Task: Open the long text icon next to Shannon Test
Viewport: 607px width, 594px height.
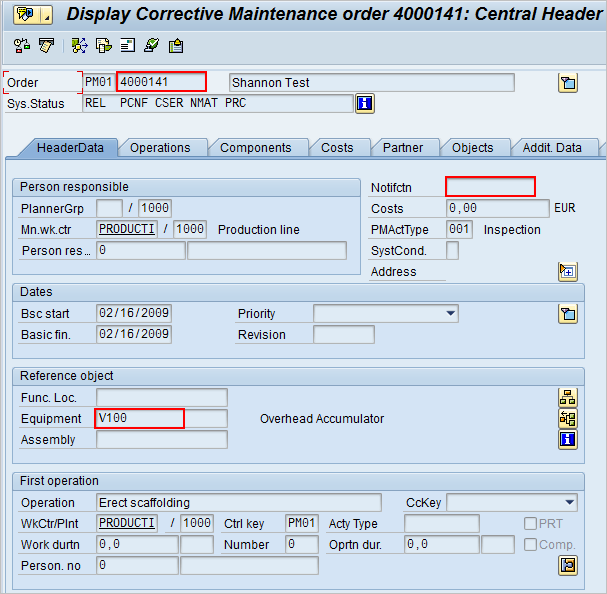Action: pos(568,83)
